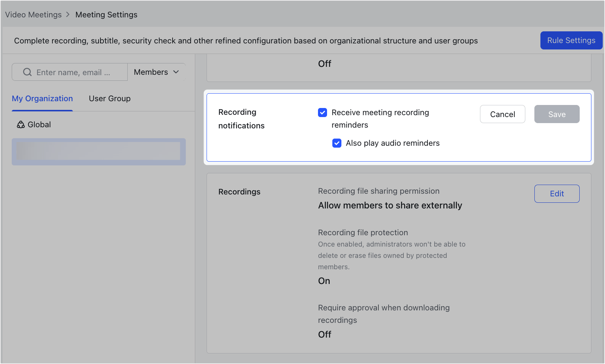Click 'Allow members to share externally' value
Viewport: 605px width, 364px height.
pyautogui.click(x=390, y=205)
